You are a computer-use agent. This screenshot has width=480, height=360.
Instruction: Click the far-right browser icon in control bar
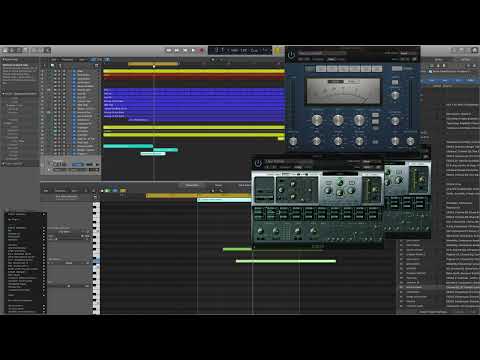click(x=475, y=51)
